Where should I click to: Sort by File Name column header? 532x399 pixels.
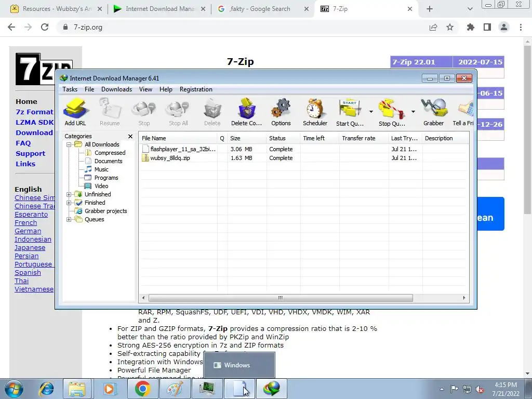(178, 138)
